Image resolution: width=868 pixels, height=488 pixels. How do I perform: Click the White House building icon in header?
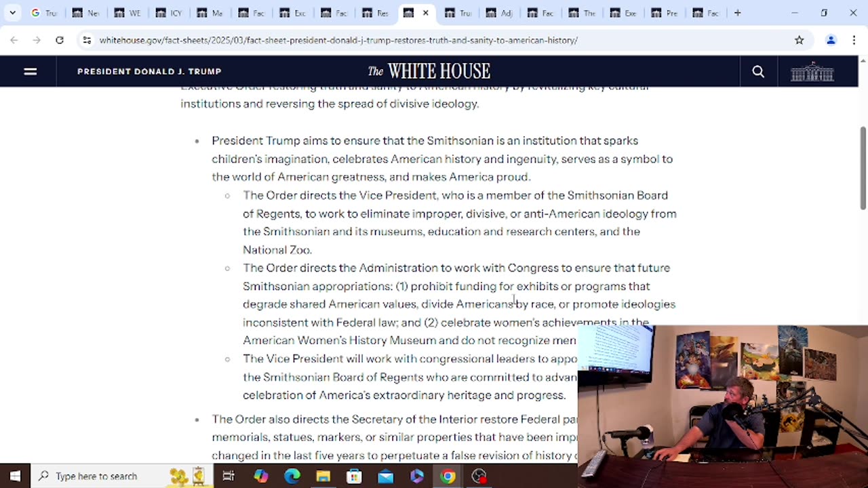[812, 72]
